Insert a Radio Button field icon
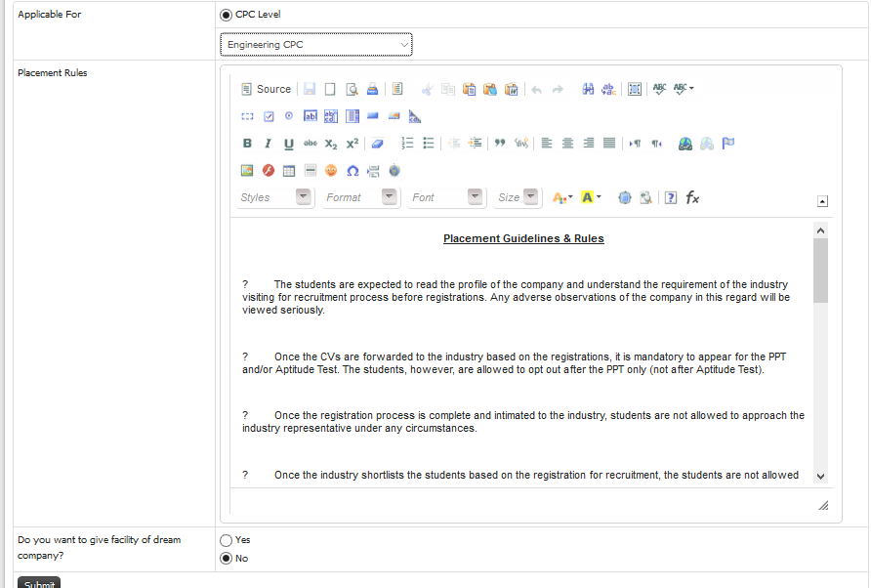 coord(289,116)
